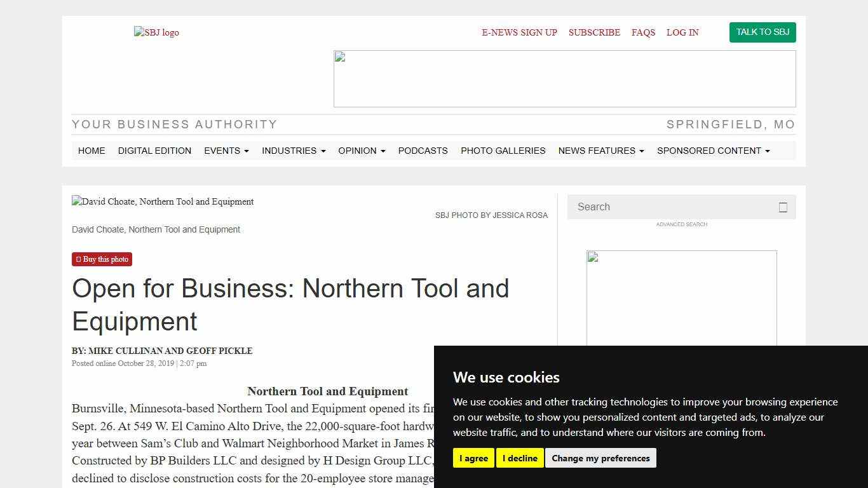Viewport: 868px width, 488px height.
Task: Click the SBJ logo
Action: tap(156, 32)
